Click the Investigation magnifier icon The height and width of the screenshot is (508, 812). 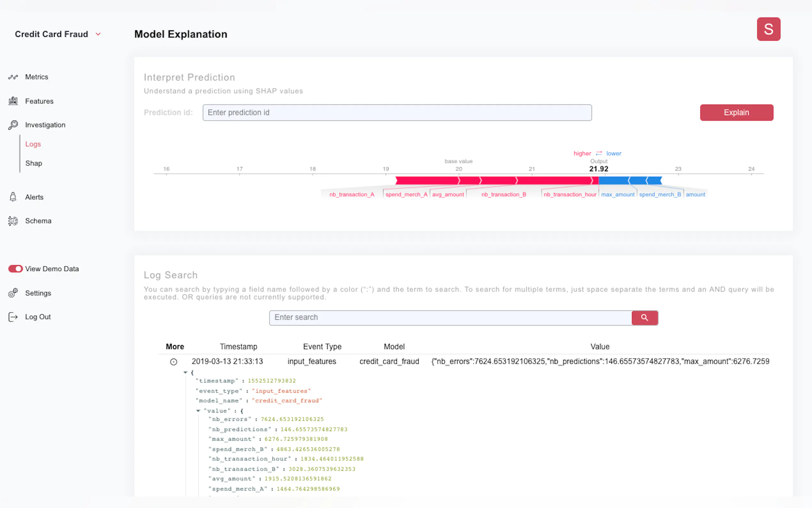coord(13,125)
